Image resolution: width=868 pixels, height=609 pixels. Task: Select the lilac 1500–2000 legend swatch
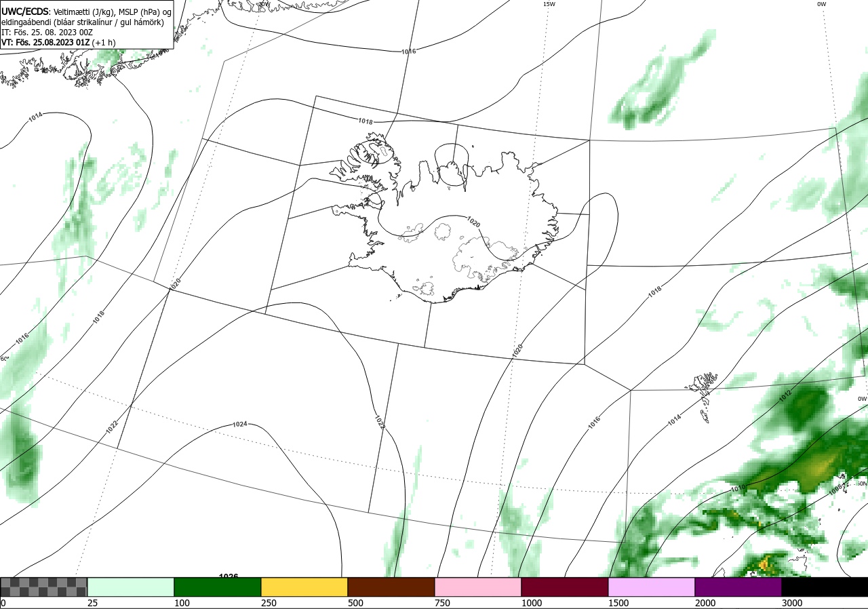click(652, 587)
